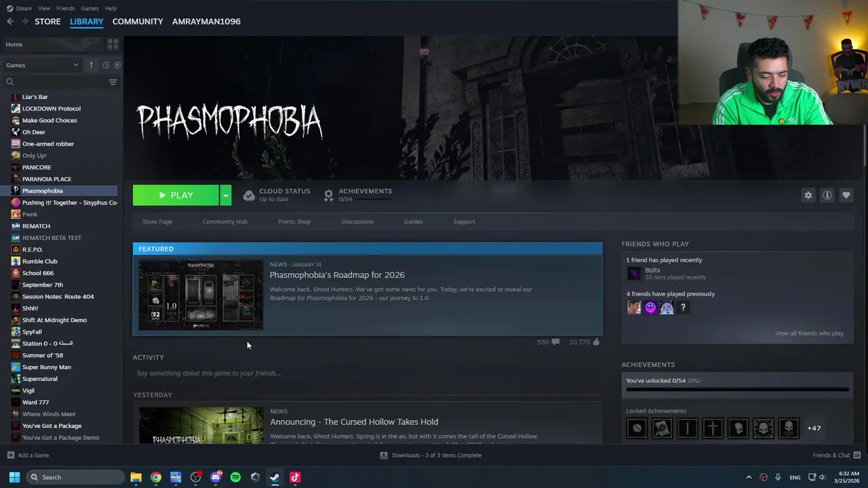Click Add a Game
Viewport: 868px width, 488px height.
click(x=28, y=455)
